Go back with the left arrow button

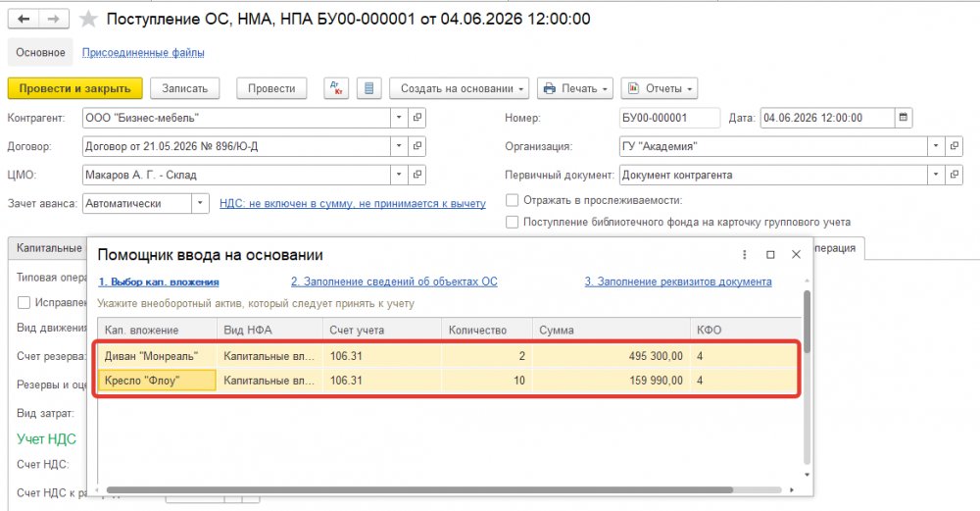coord(24,20)
